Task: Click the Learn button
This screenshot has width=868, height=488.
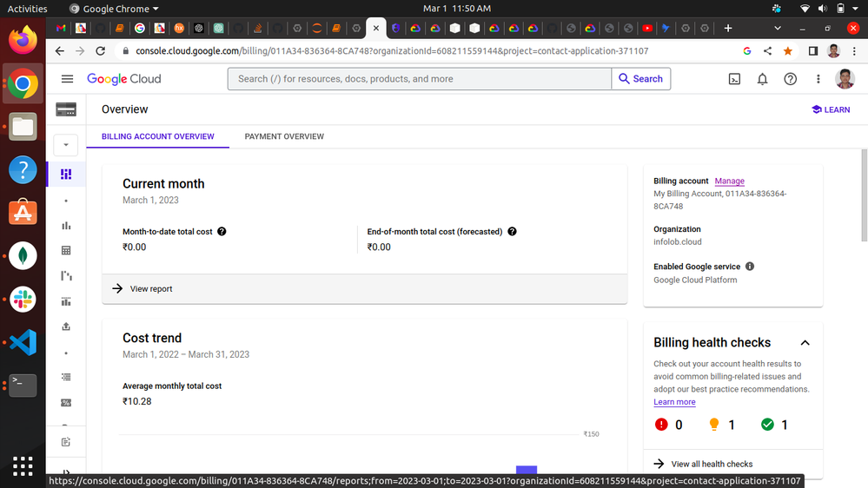Action: 831,109
